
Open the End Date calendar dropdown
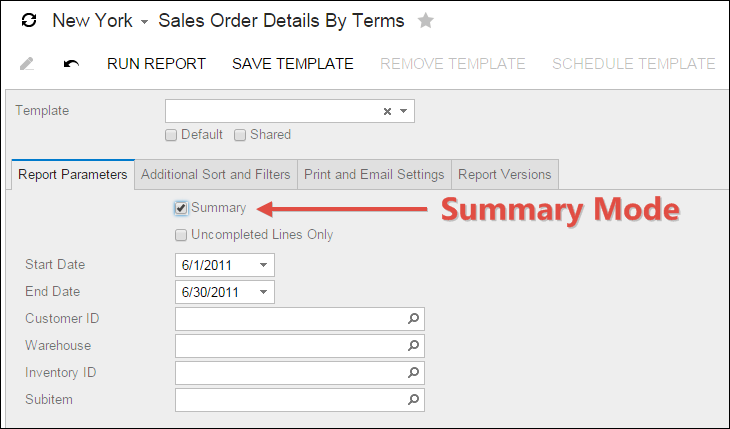click(x=263, y=292)
